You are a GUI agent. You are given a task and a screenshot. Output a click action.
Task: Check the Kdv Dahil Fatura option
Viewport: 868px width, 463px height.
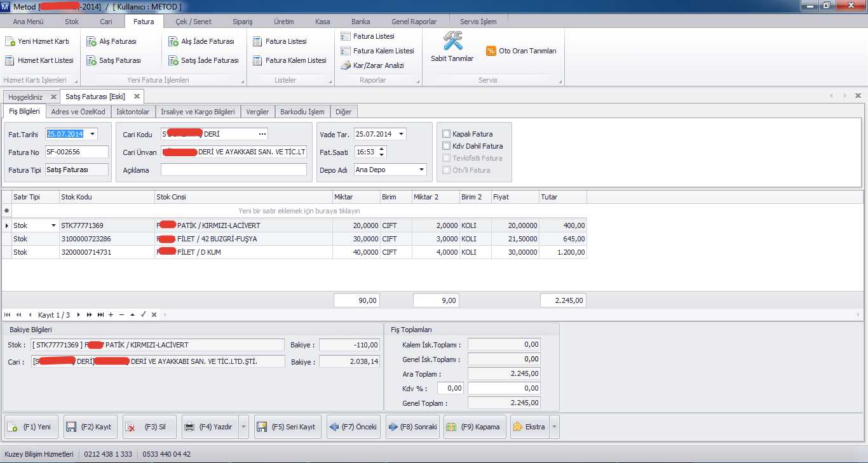coord(447,146)
